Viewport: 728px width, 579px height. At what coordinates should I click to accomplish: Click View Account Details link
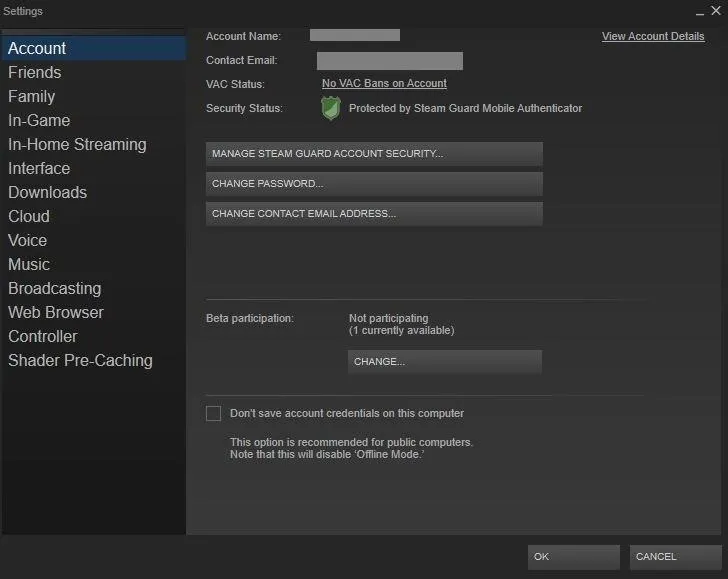tap(653, 36)
